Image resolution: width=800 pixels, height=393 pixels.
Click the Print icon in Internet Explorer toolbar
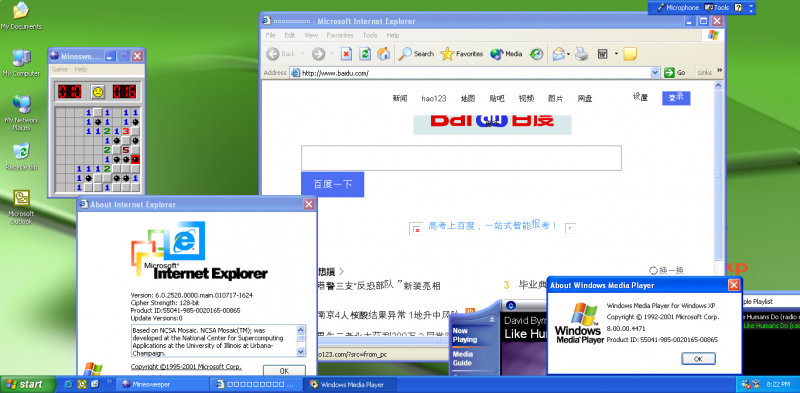click(582, 54)
